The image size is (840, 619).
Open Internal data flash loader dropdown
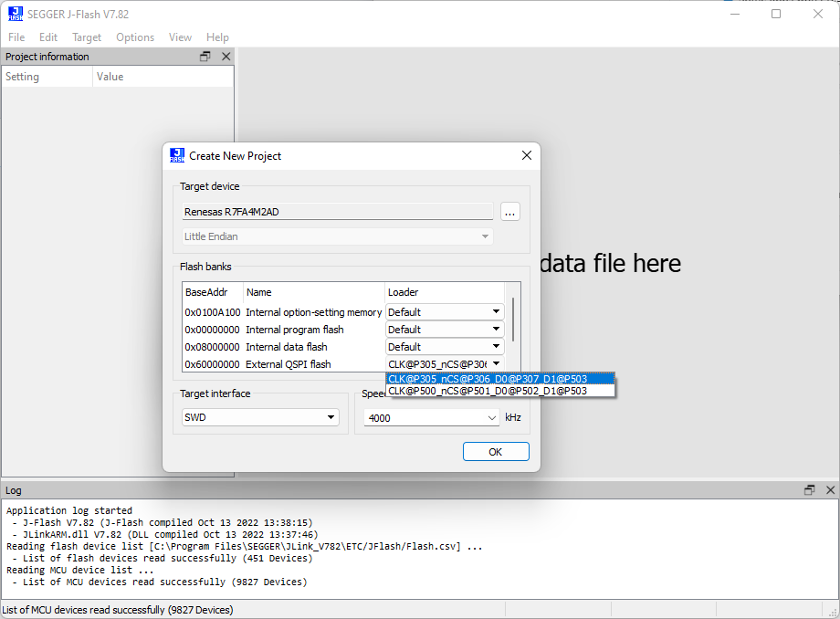coord(445,347)
